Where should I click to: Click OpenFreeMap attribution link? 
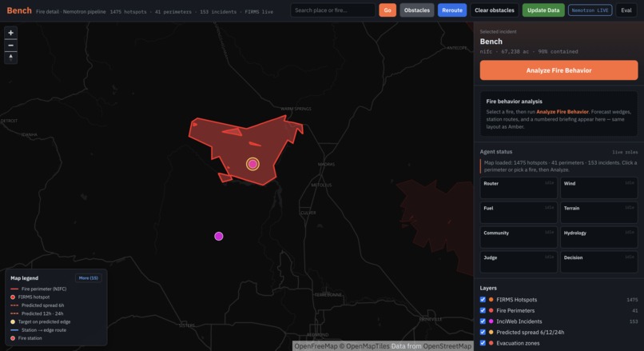click(x=316, y=346)
